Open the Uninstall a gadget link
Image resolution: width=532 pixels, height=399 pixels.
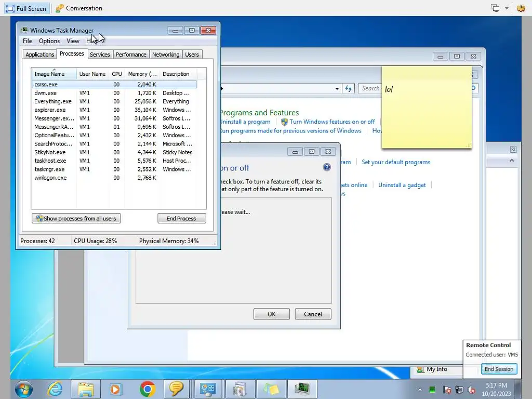coord(402,185)
